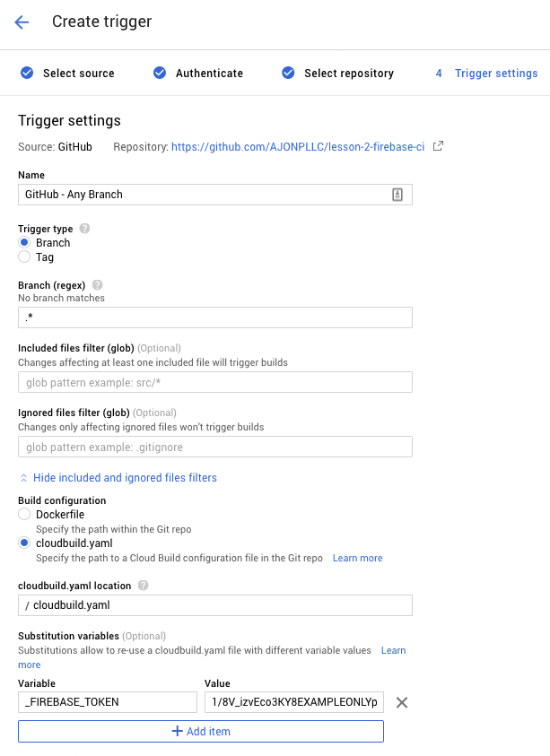Click the Select source checkmark icon

[27, 73]
